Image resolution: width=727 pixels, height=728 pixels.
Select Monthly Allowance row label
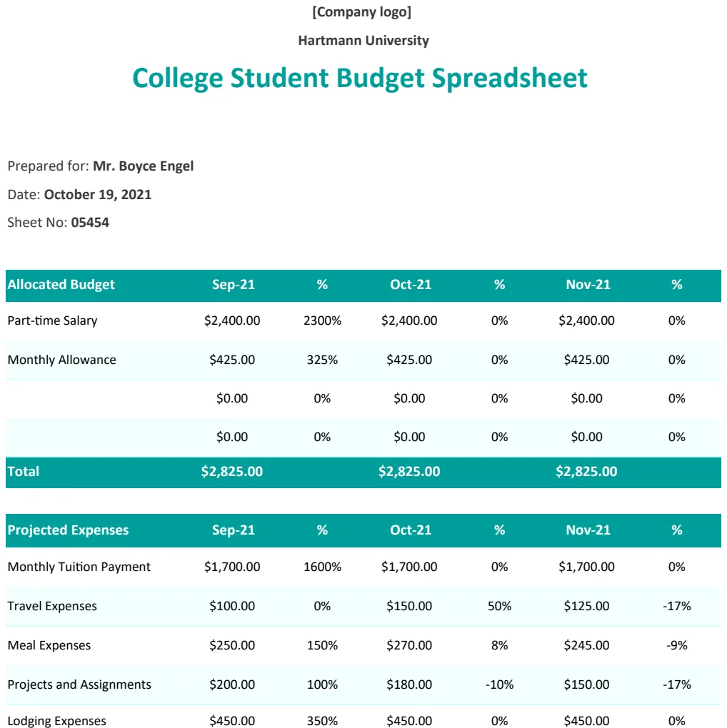62,360
